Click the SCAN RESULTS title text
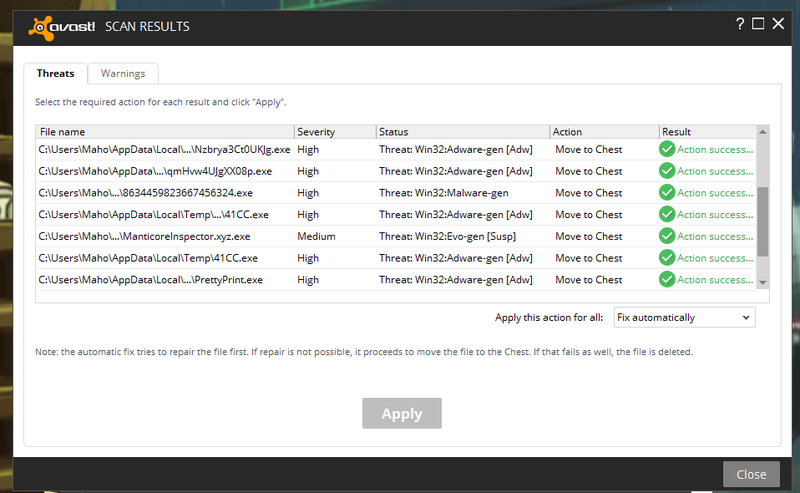800x493 pixels. [x=147, y=27]
